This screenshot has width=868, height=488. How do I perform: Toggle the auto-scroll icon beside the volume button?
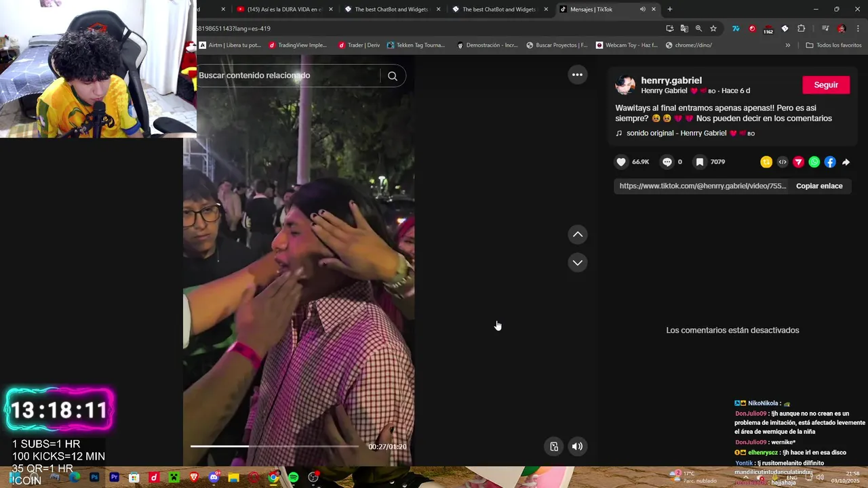pyautogui.click(x=554, y=446)
